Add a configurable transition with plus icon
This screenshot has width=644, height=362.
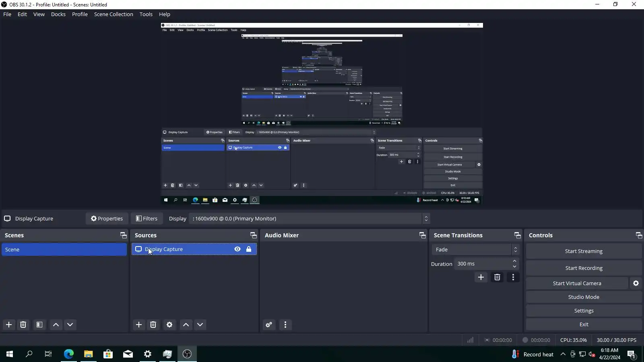click(481, 277)
